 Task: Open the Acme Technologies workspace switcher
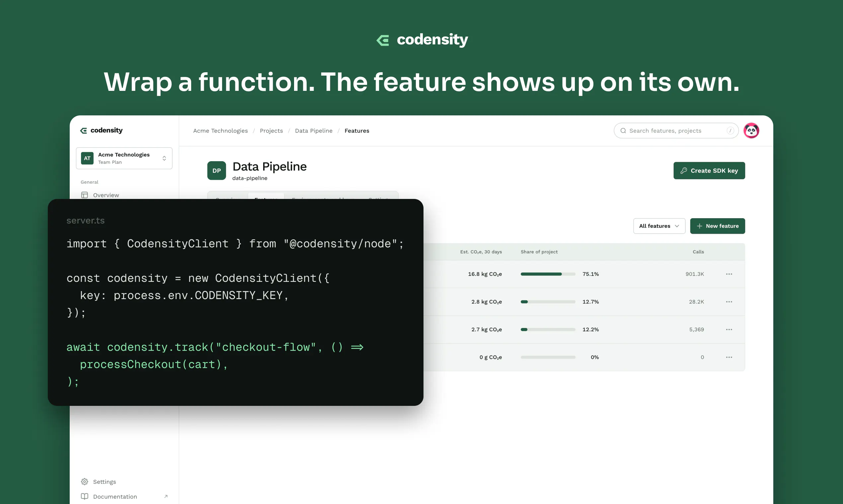(x=124, y=158)
